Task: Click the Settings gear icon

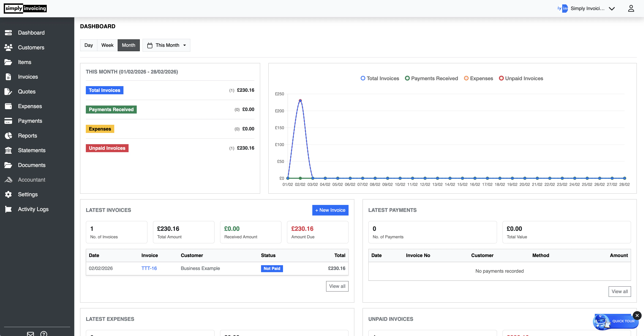Action: click(x=8, y=194)
